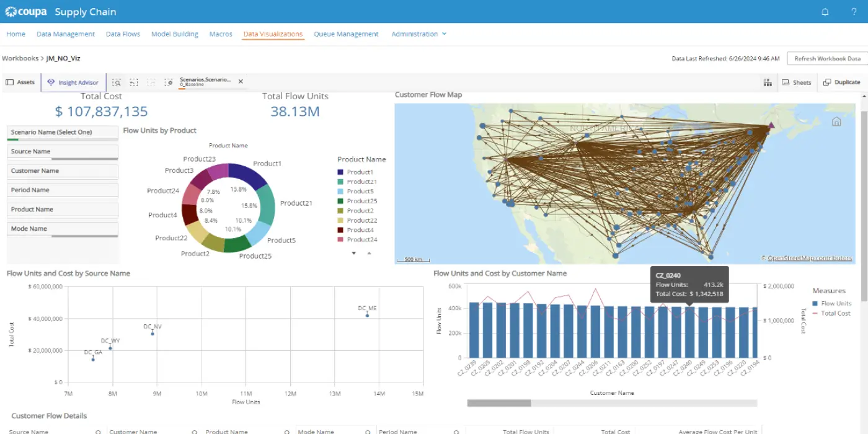
Task: Page down the product legend
Action: tap(354, 253)
